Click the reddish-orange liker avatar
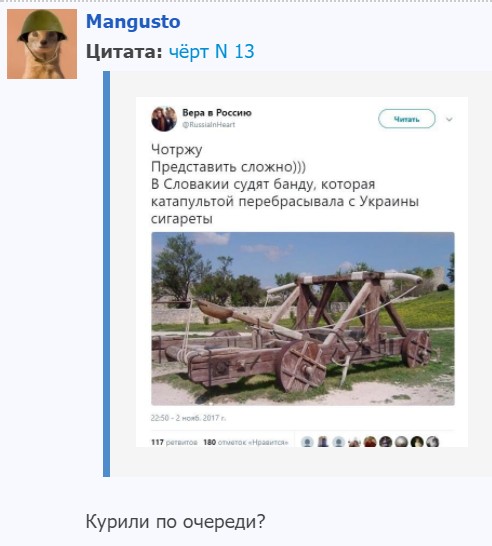The width and height of the screenshot is (492, 546). [370, 442]
